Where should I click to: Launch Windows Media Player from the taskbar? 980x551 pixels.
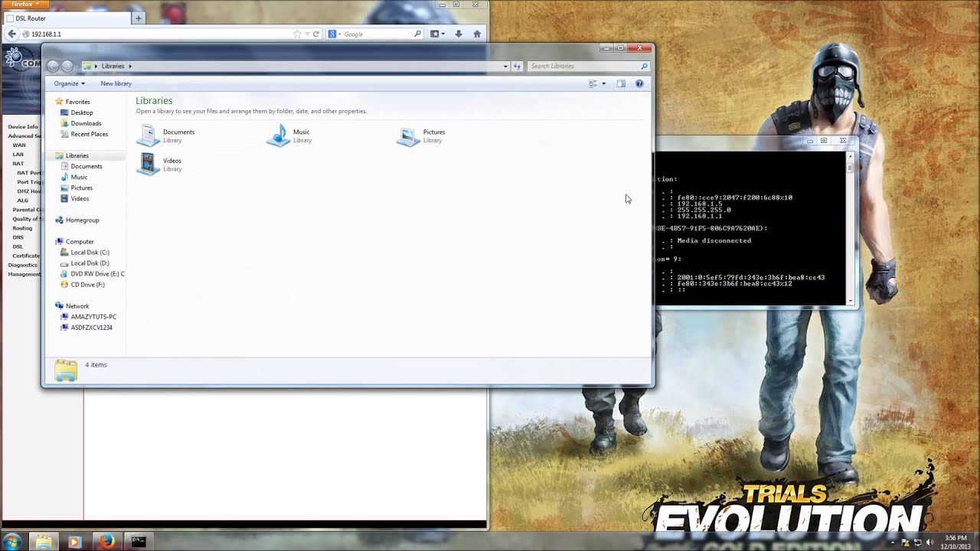tap(74, 541)
